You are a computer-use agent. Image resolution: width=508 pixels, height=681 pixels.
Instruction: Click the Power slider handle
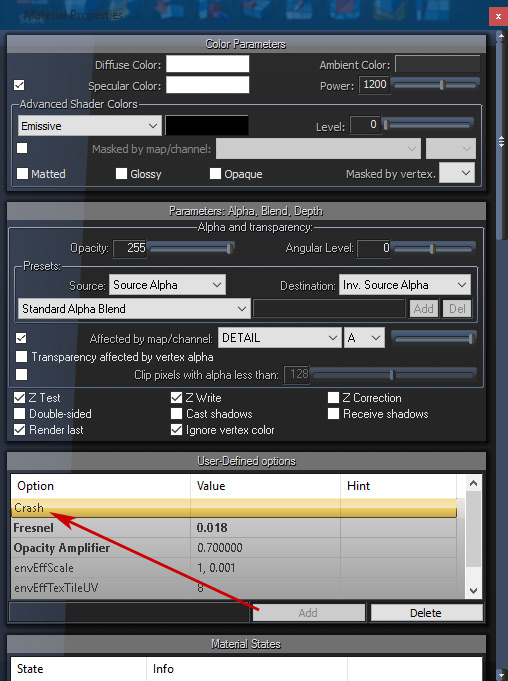click(442, 85)
